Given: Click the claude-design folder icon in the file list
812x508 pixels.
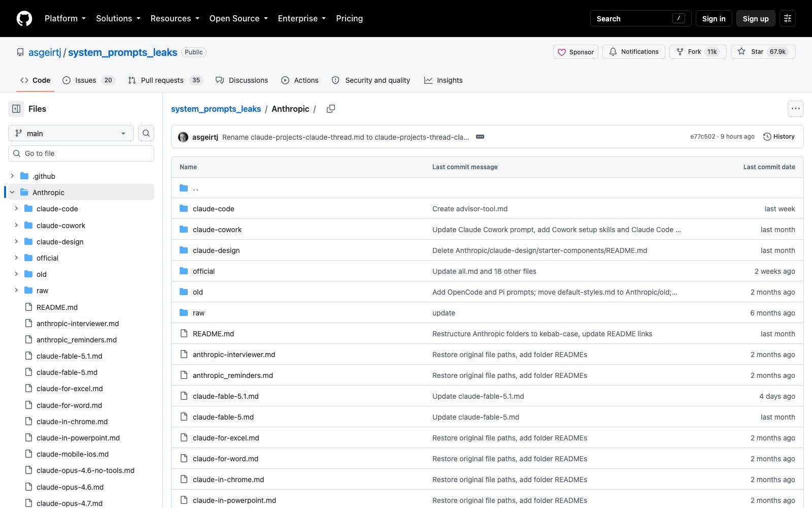Looking at the screenshot, I should tap(184, 250).
